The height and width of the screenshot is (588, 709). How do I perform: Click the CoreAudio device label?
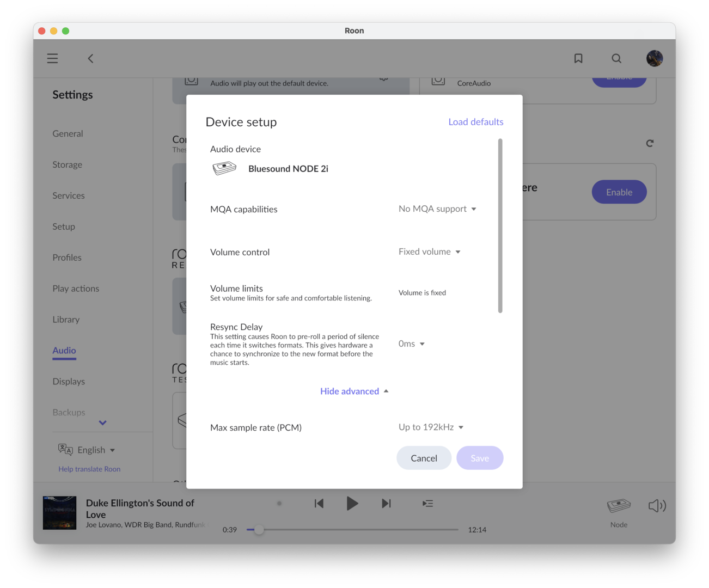click(474, 83)
